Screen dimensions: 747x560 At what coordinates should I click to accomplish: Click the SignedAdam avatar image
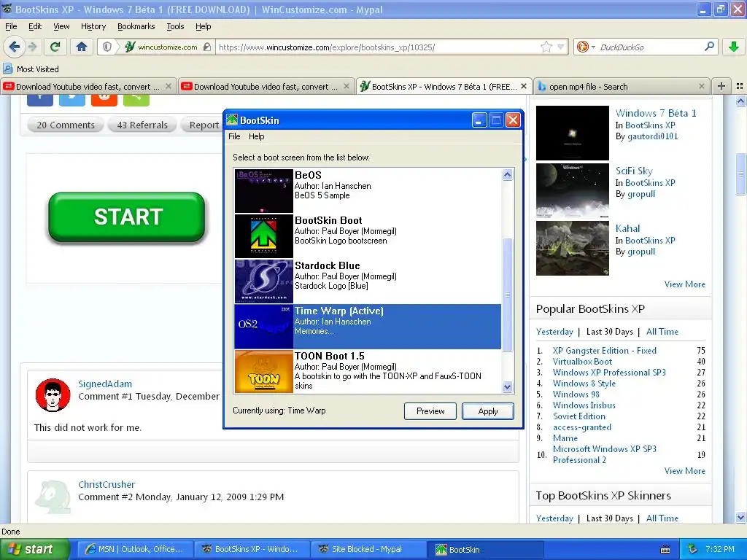53,395
